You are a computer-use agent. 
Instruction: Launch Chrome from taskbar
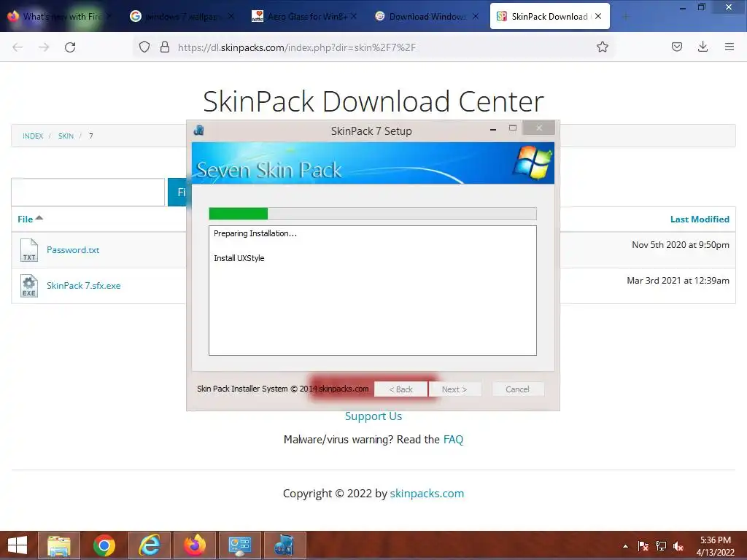pyautogui.click(x=104, y=545)
